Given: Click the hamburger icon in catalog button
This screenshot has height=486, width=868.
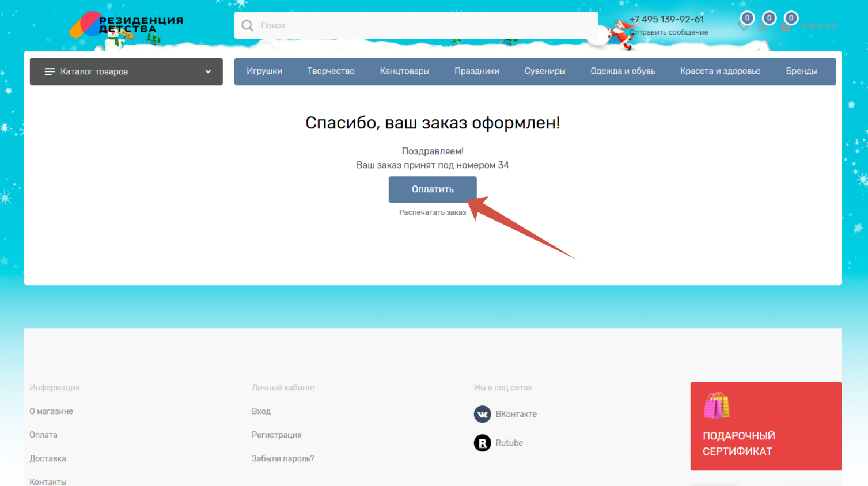Looking at the screenshot, I should tap(48, 71).
